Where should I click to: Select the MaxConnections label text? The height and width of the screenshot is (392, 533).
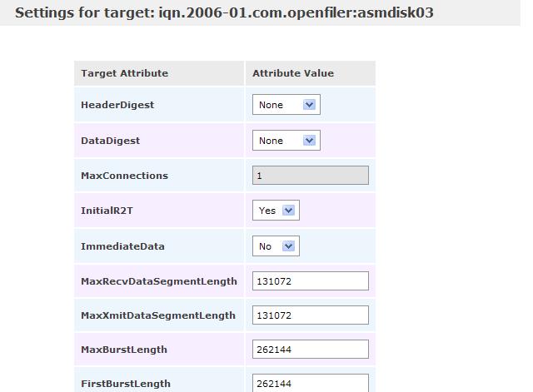(x=124, y=176)
